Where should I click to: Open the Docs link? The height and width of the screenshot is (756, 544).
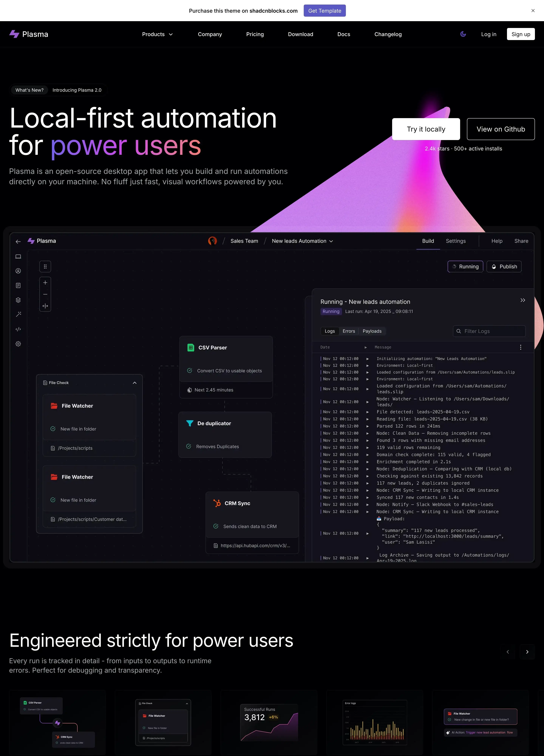point(343,34)
